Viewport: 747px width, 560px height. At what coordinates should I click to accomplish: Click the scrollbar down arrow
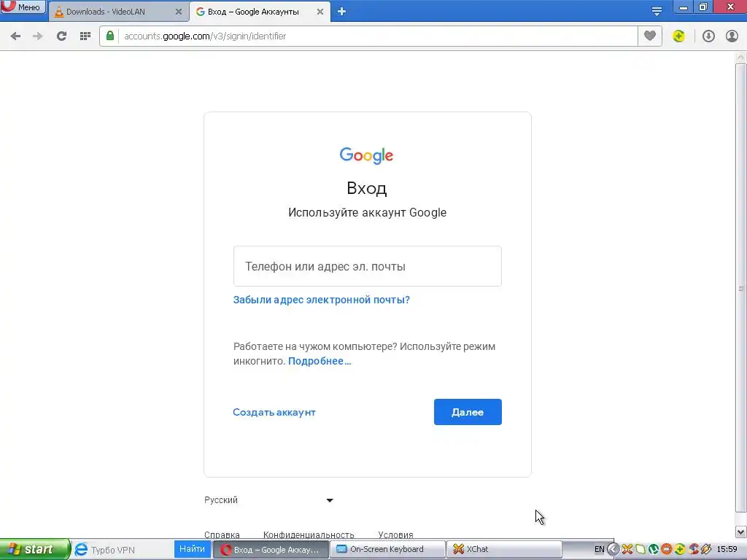741,532
